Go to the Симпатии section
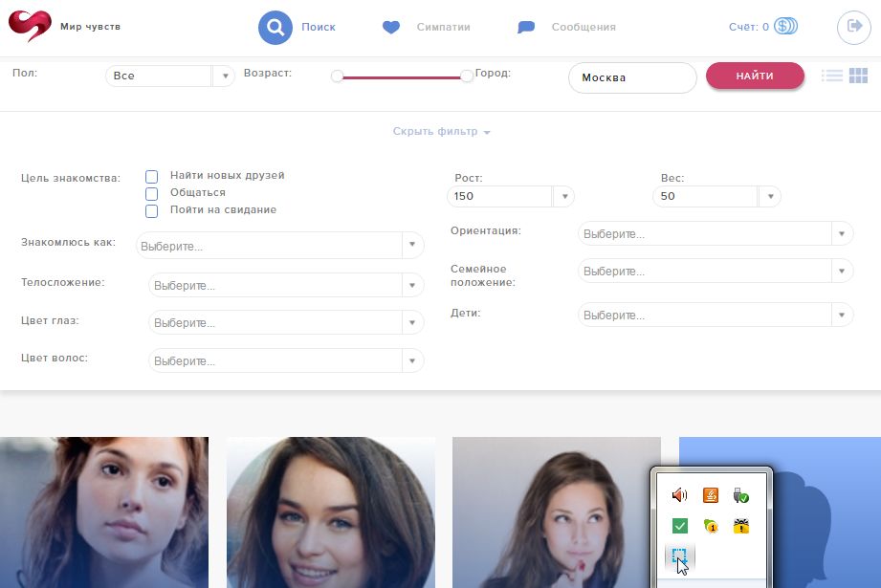881x588 pixels. click(443, 27)
